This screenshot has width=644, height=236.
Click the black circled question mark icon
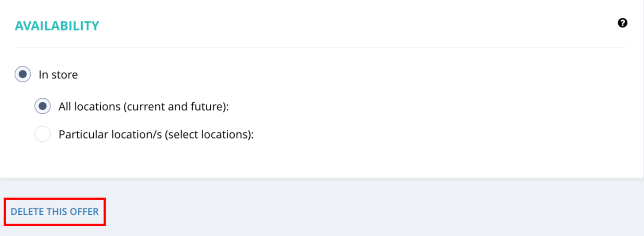point(622,23)
